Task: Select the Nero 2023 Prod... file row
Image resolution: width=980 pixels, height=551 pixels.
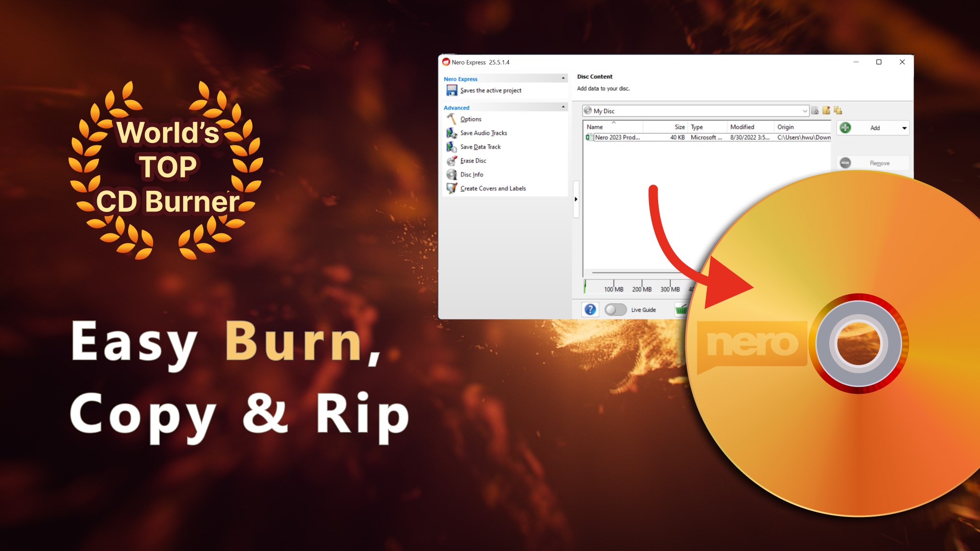Action: 617,137
